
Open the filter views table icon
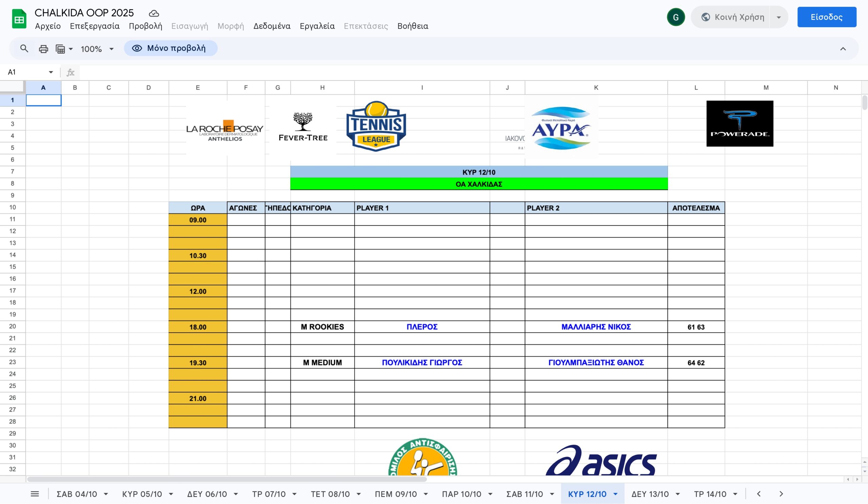click(x=61, y=49)
